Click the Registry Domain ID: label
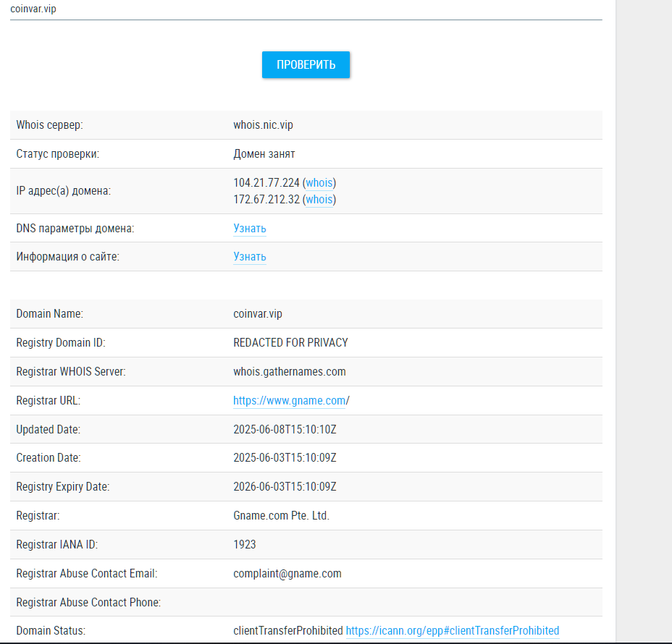Viewport: 672px width, 644px height. (60, 342)
